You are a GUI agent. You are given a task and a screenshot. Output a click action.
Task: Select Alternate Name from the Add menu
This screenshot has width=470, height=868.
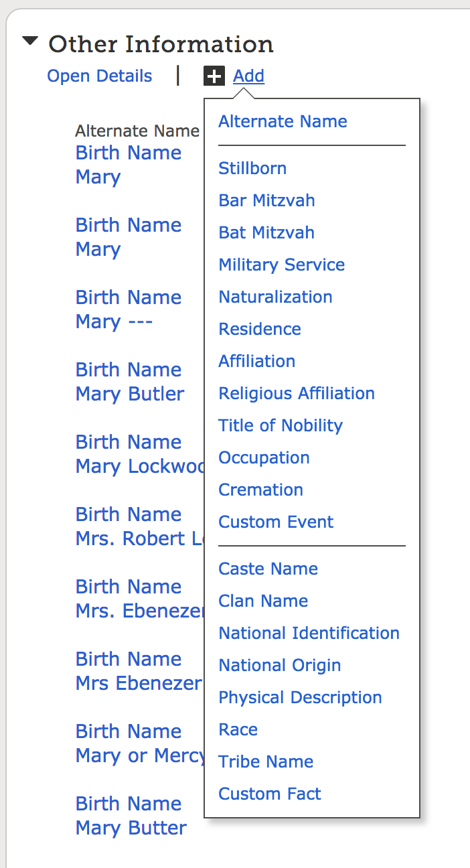point(283,121)
